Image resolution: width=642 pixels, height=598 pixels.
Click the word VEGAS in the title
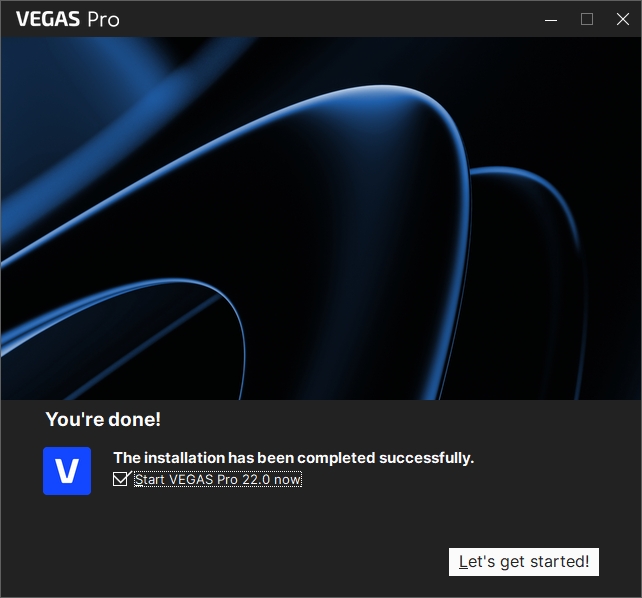point(48,19)
